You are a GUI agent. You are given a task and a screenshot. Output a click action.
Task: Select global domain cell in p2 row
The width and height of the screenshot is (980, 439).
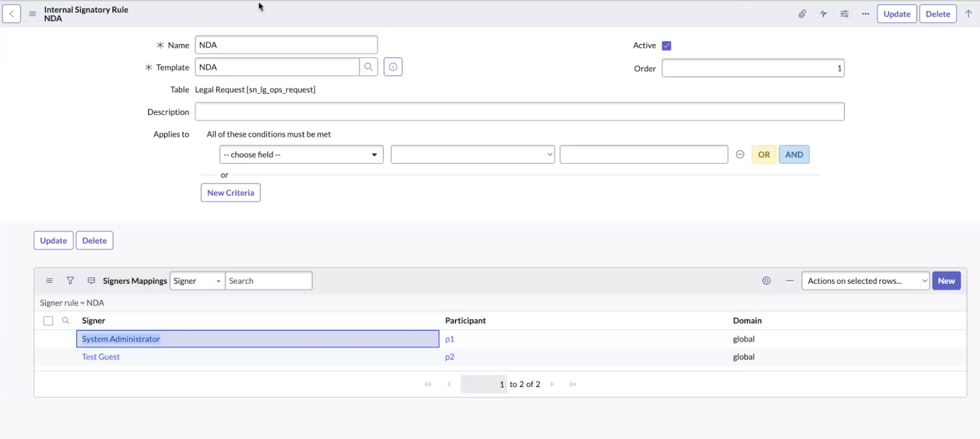tap(744, 357)
